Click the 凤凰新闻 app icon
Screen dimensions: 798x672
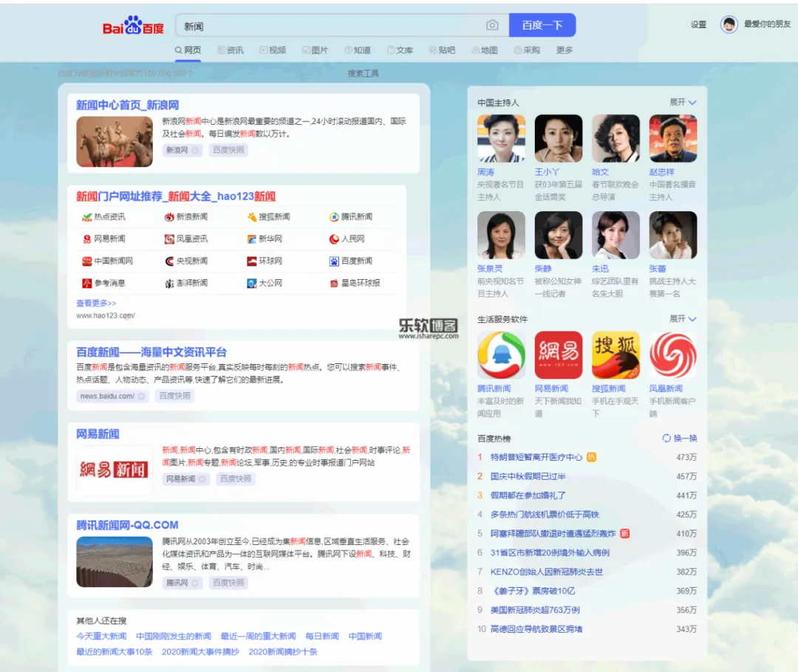(673, 355)
